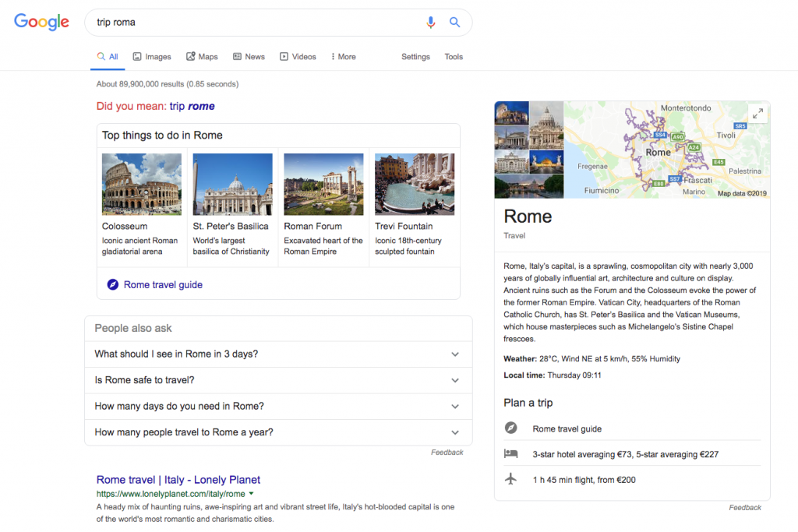The height and width of the screenshot is (532, 798).
Task: Open the Colosseum photo card
Action: click(142, 185)
